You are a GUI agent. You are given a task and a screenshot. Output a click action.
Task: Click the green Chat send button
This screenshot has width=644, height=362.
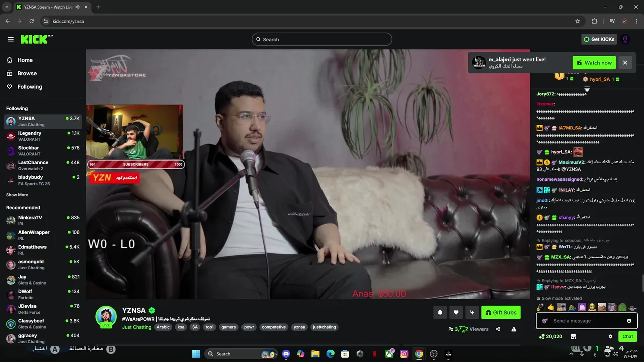pos(628,336)
